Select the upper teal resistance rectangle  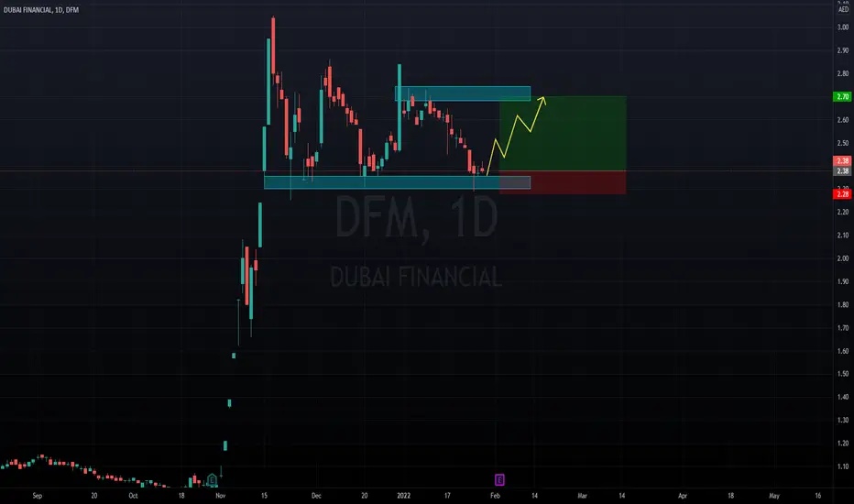point(463,93)
